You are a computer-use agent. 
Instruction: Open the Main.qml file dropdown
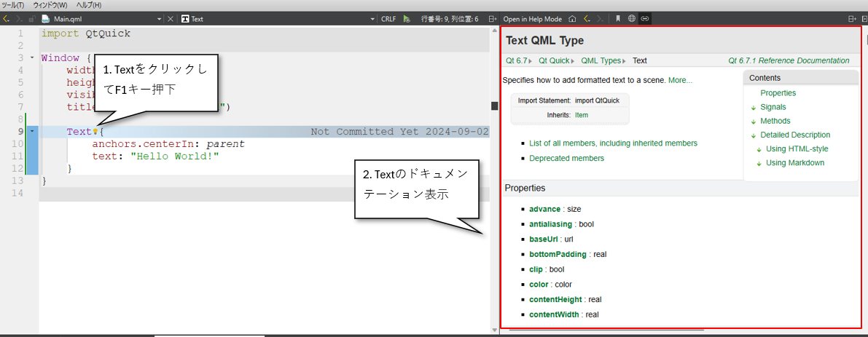click(160, 19)
